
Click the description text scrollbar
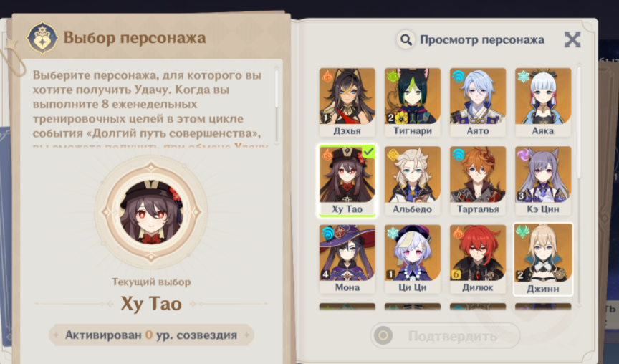[x=277, y=89]
